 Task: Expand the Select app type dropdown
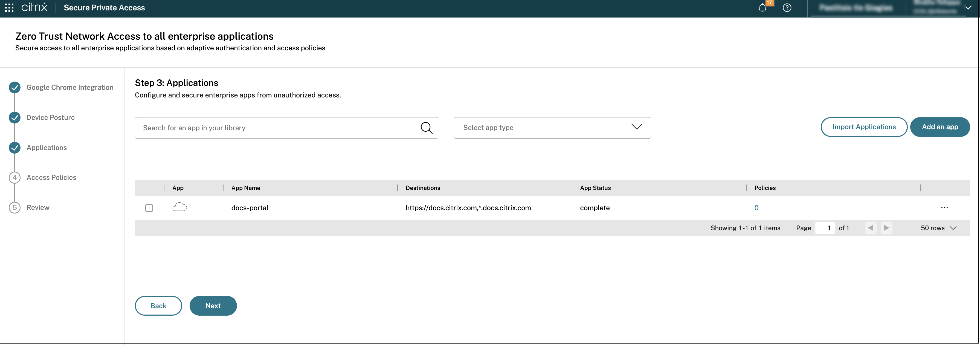tap(552, 128)
